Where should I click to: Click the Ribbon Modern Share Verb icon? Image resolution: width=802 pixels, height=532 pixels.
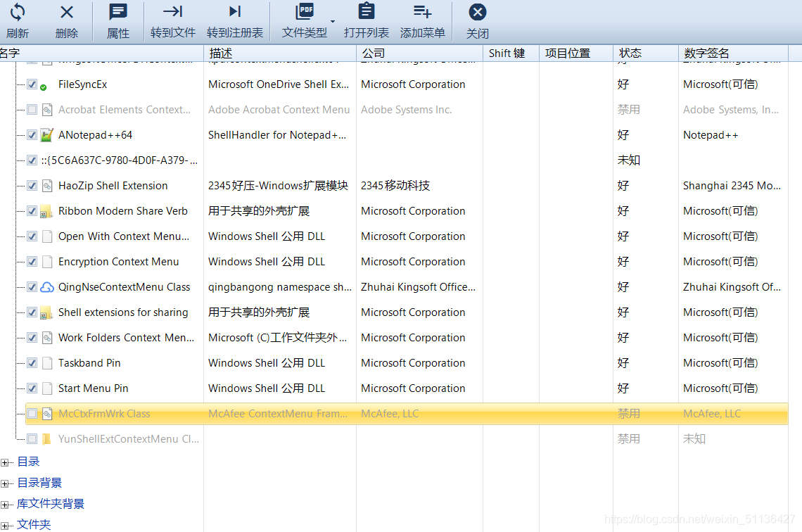click(x=47, y=211)
